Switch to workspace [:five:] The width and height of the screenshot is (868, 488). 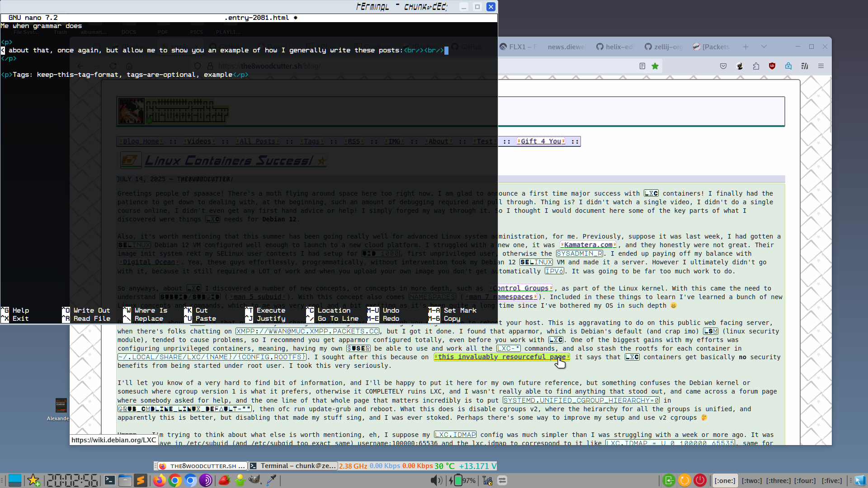(832, 481)
